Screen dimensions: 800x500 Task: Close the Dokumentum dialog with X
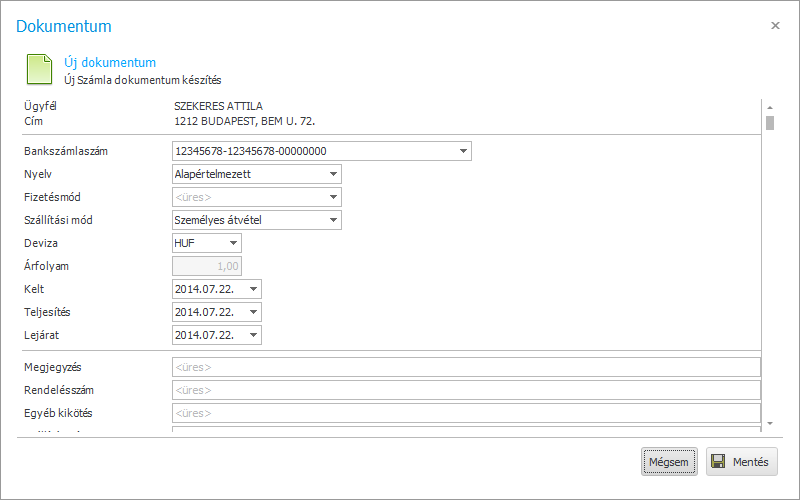[775, 26]
